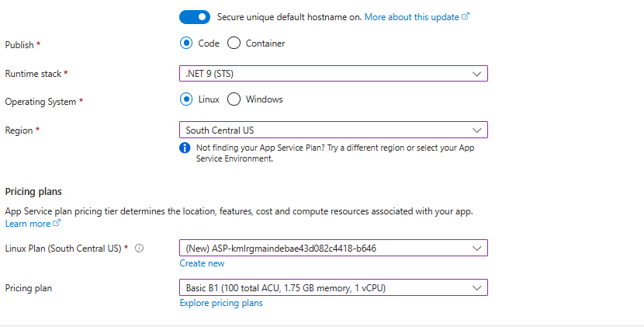
Task: Expand the Region dropdown showing South Central US
Action: click(x=333, y=130)
